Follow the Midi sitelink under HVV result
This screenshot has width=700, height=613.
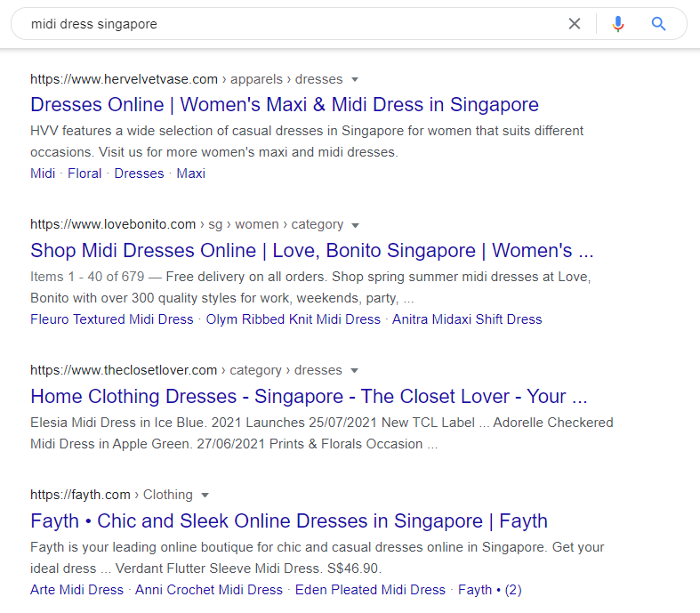pyautogui.click(x=43, y=173)
